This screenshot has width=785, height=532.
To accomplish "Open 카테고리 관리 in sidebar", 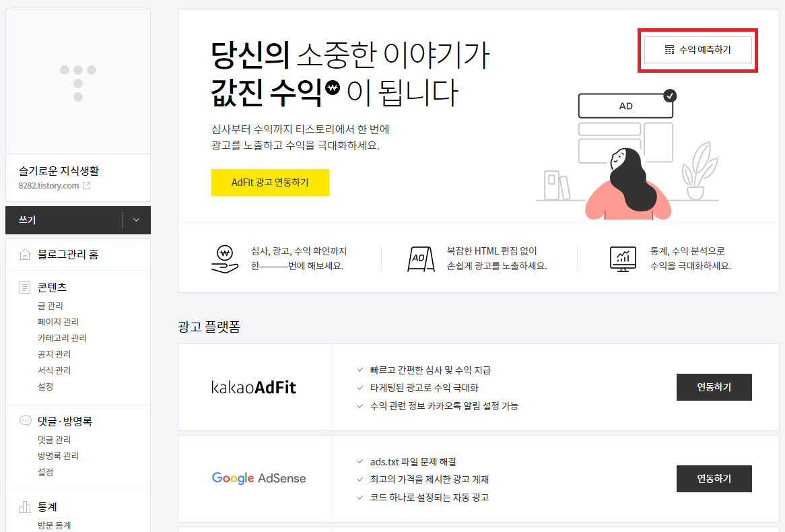I will pyautogui.click(x=62, y=337).
